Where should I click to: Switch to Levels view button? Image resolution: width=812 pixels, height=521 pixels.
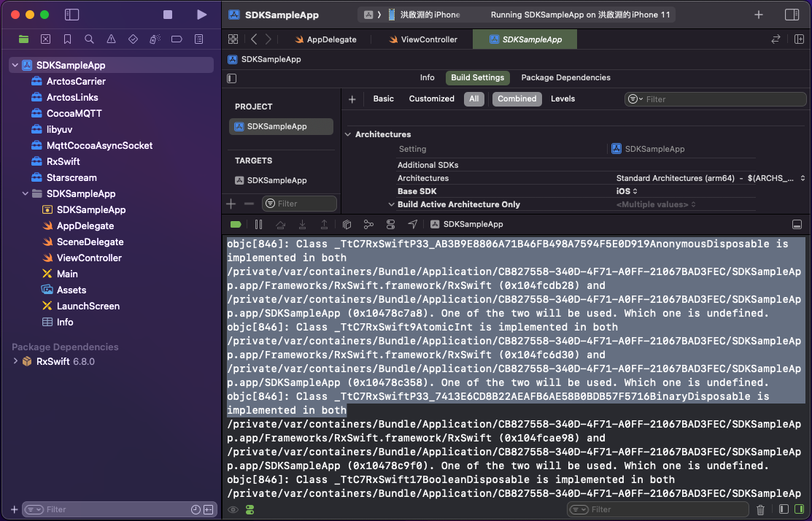coord(562,99)
